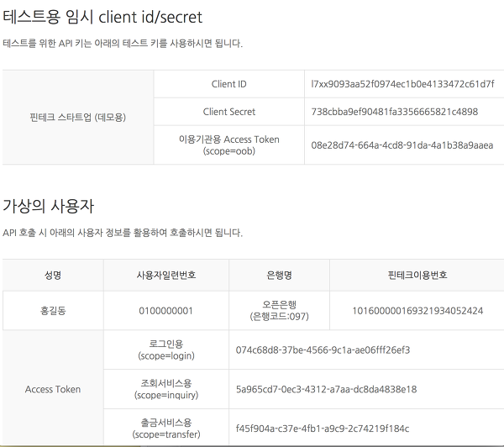
Task: Click the '출금서비스용 (scope=transfer)' label
Action: (166, 429)
